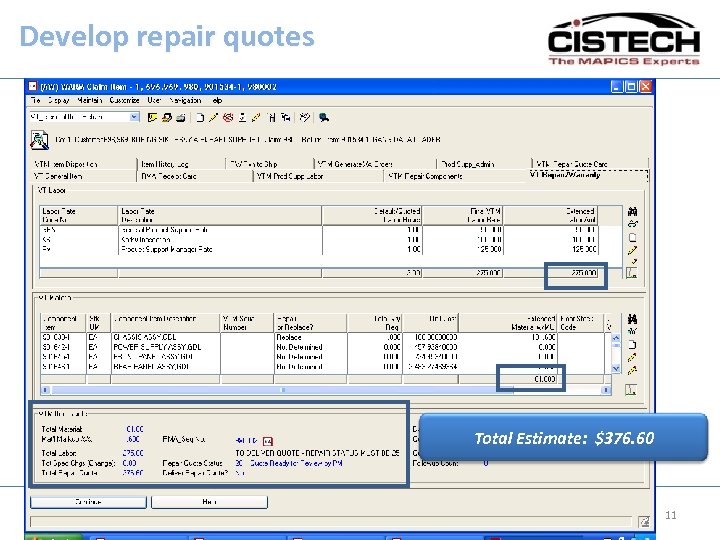The image size is (720, 540).
Task: Click the toolbar icon right of binoculars
Action: pos(286,118)
